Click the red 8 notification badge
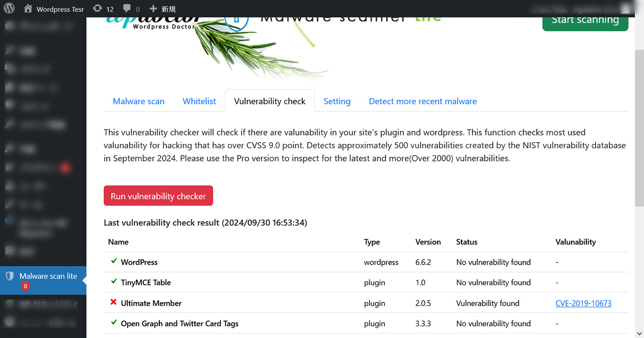The image size is (644, 338). (25, 286)
